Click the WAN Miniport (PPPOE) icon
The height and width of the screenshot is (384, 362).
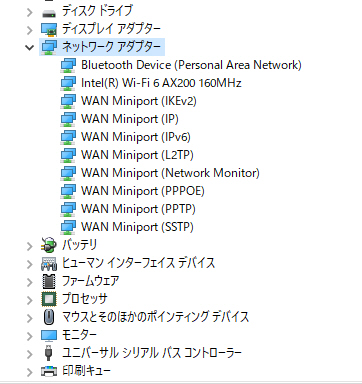click(x=68, y=191)
